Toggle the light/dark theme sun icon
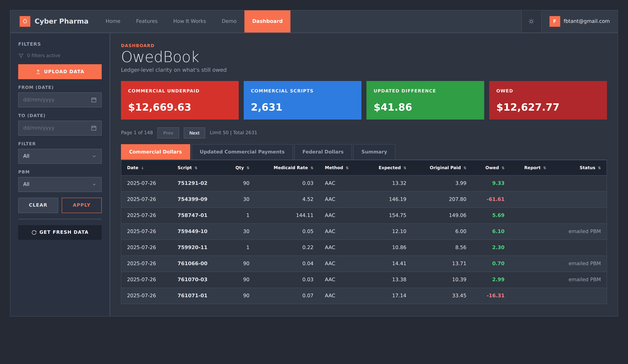The image size is (628, 364). pos(531,21)
